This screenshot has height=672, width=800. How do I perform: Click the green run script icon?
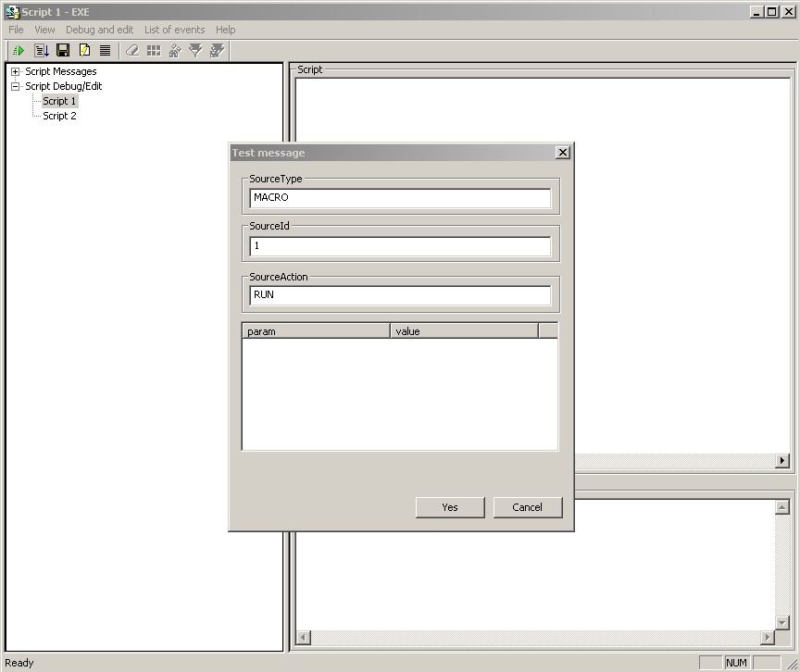click(19, 51)
